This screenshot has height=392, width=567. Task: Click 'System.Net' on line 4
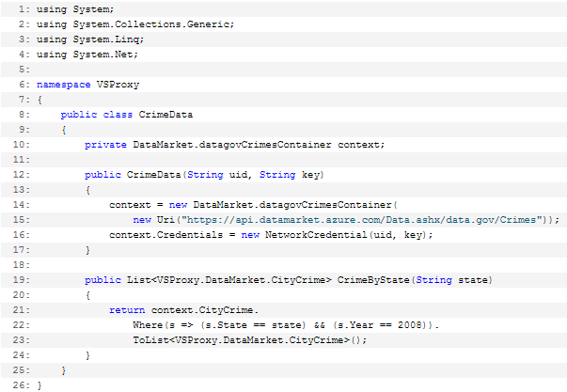coord(102,55)
